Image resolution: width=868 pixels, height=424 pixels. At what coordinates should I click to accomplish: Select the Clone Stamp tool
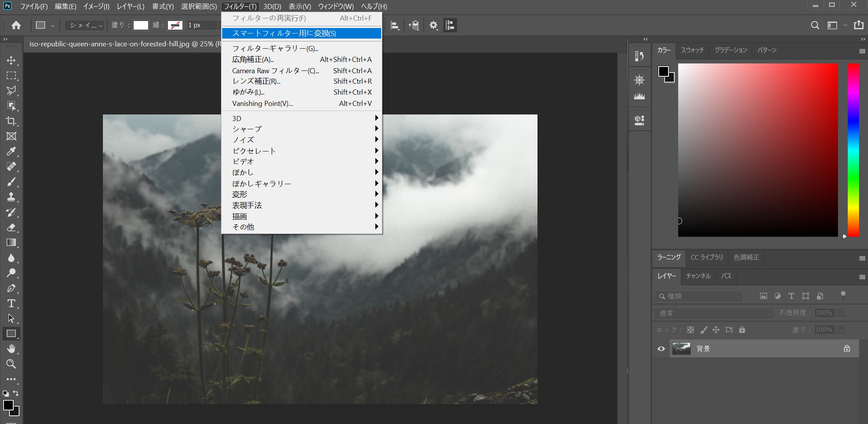(11, 197)
